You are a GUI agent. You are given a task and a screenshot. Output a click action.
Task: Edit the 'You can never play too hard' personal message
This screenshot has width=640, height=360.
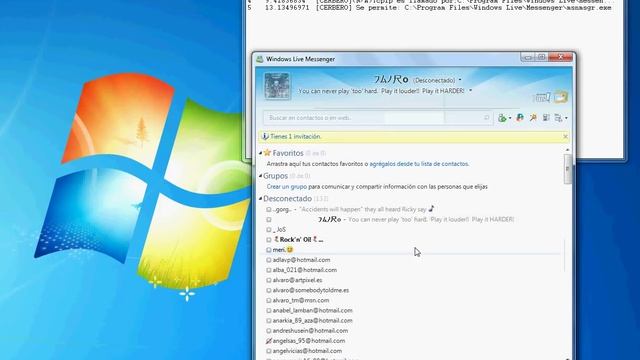click(381, 91)
